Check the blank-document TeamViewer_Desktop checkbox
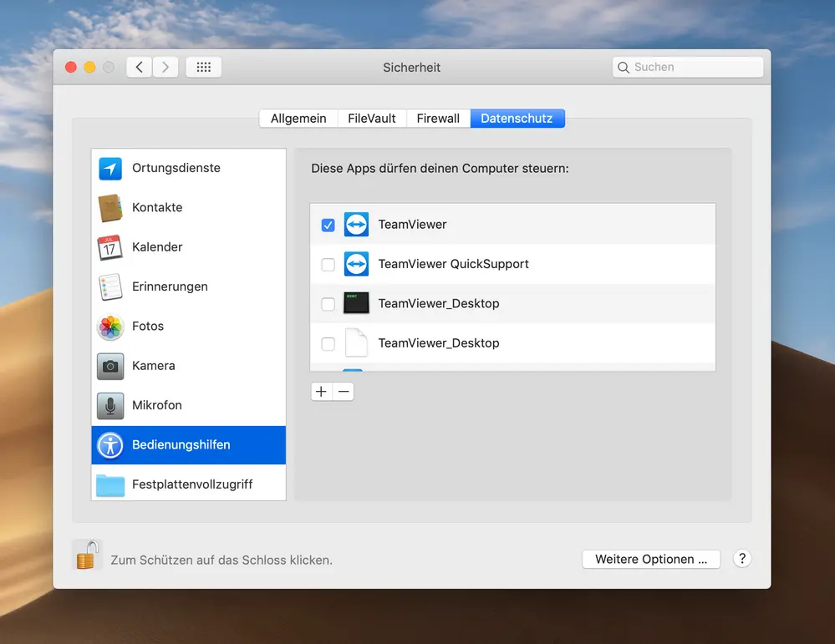Viewport: 835px width, 644px height. pyautogui.click(x=328, y=344)
